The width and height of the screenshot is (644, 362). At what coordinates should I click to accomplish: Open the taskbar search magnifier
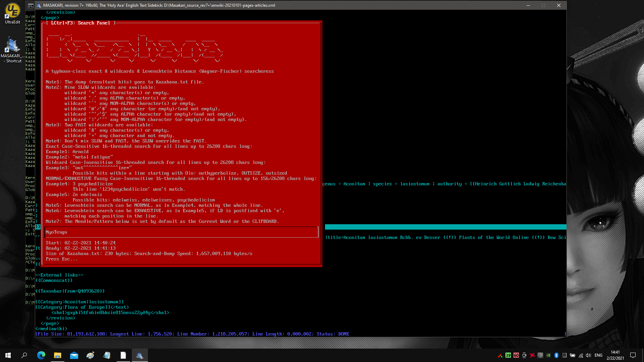[24, 355]
